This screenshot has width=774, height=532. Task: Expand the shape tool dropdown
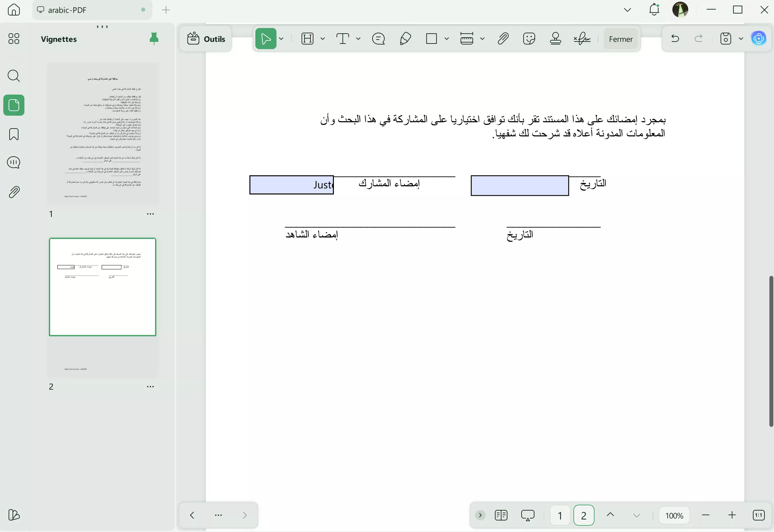pos(447,38)
